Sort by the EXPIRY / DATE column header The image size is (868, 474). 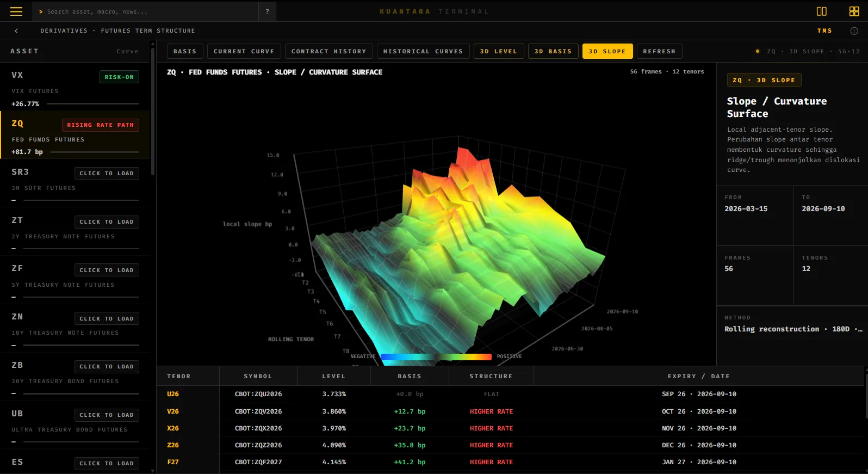pos(699,377)
